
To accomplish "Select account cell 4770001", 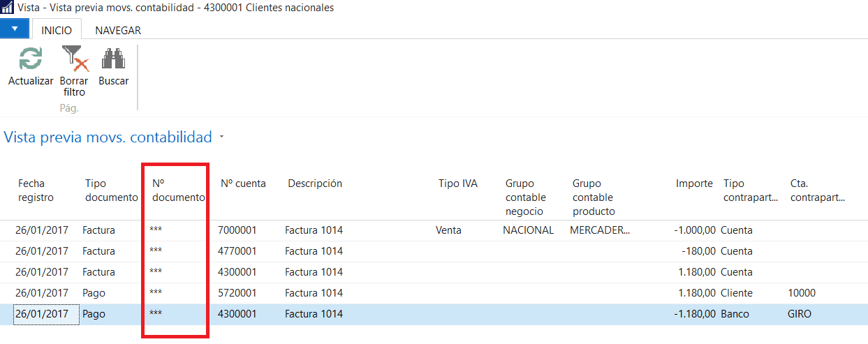I will [237, 251].
